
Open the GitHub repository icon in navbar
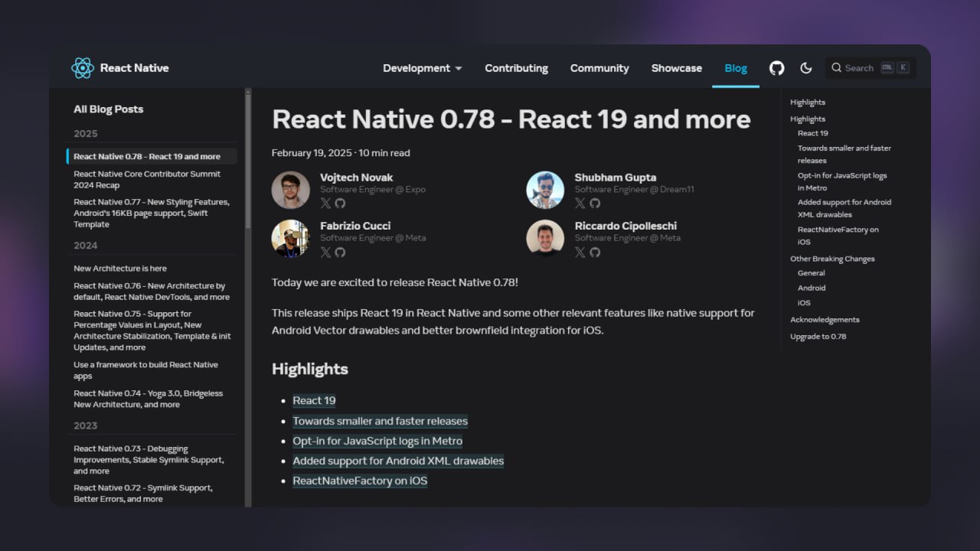(776, 68)
